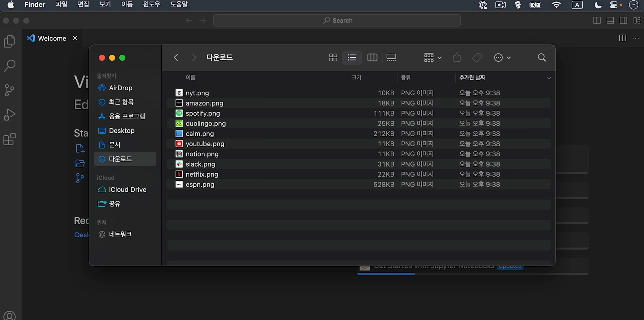Click the spotify.png file icon
This screenshot has width=644, height=320.
pos(179,113)
